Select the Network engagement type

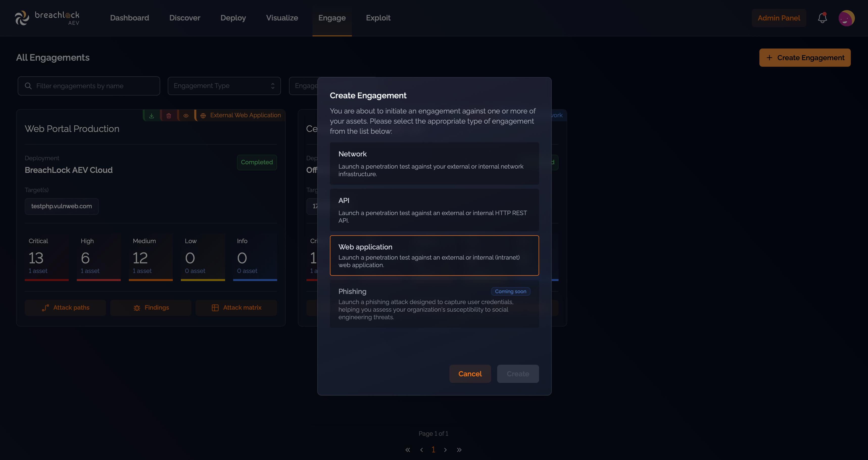[x=434, y=164]
